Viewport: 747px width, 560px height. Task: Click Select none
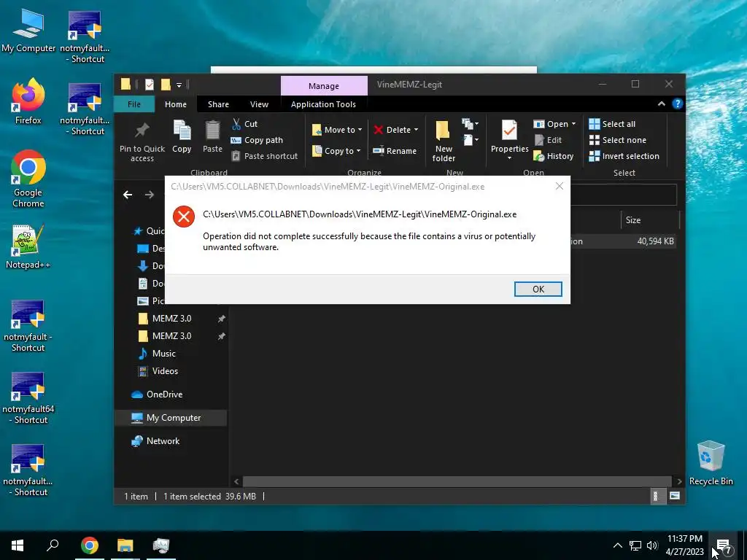click(618, 140)
